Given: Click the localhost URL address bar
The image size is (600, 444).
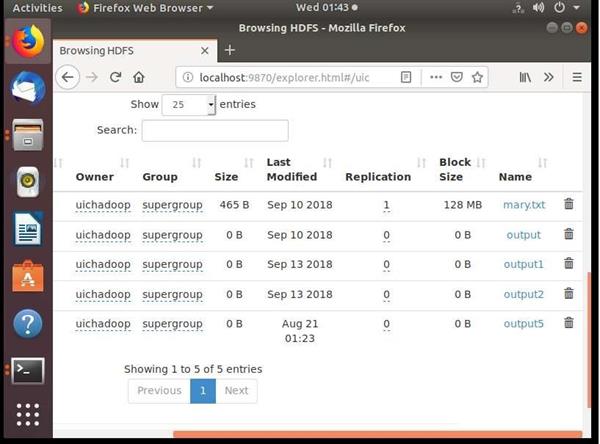Looking at the screenshot, I should [290, 77].
